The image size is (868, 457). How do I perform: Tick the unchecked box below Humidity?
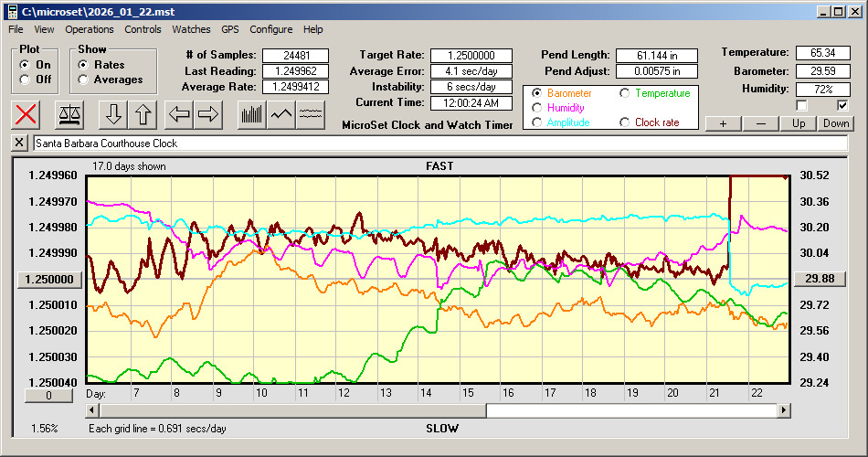tap(802, 106)
